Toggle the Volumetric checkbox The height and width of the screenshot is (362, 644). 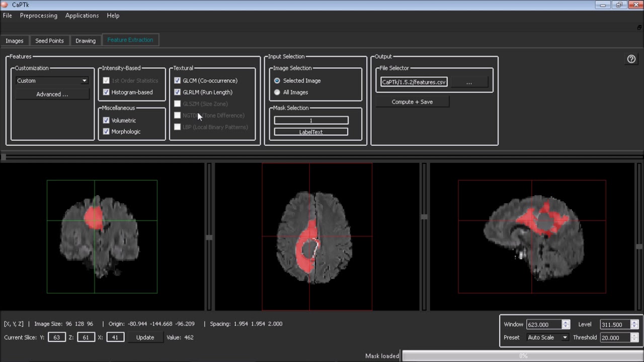[106, 120]
